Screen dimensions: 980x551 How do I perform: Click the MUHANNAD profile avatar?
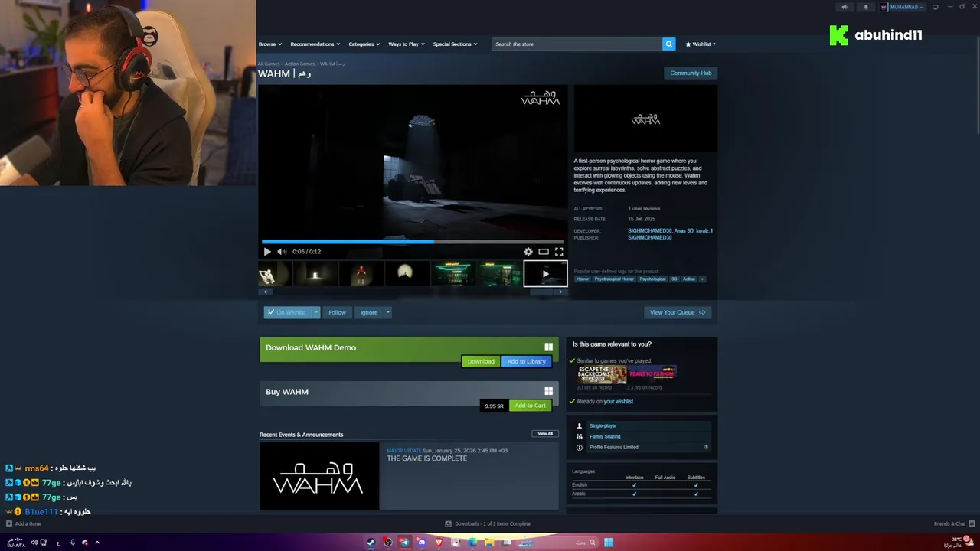point(884,7)
